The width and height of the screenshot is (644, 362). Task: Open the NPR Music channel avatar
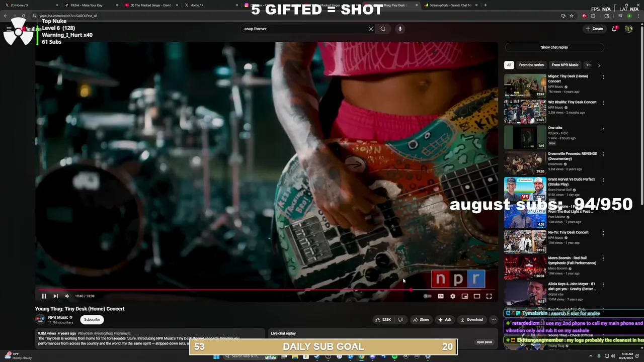click(40, 320)
